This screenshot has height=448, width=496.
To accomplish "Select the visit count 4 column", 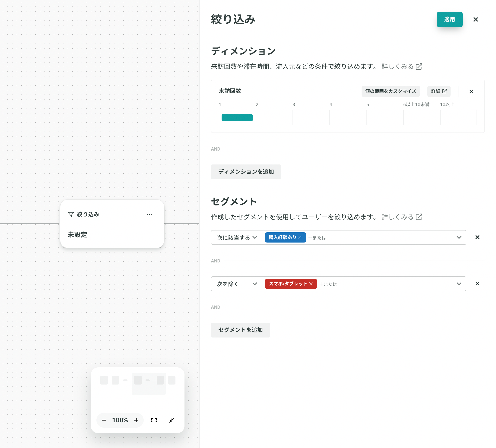I will [x=348, y=117].
